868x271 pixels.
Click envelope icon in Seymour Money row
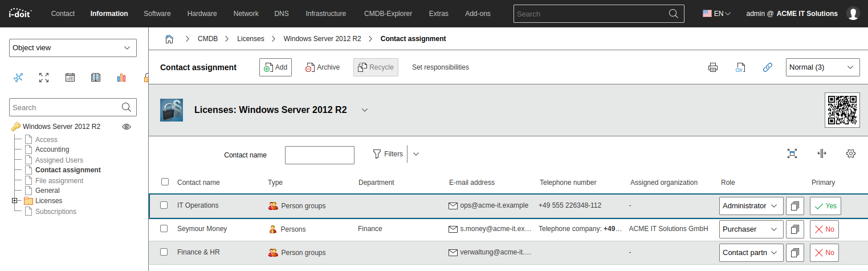tap(454, 229)
